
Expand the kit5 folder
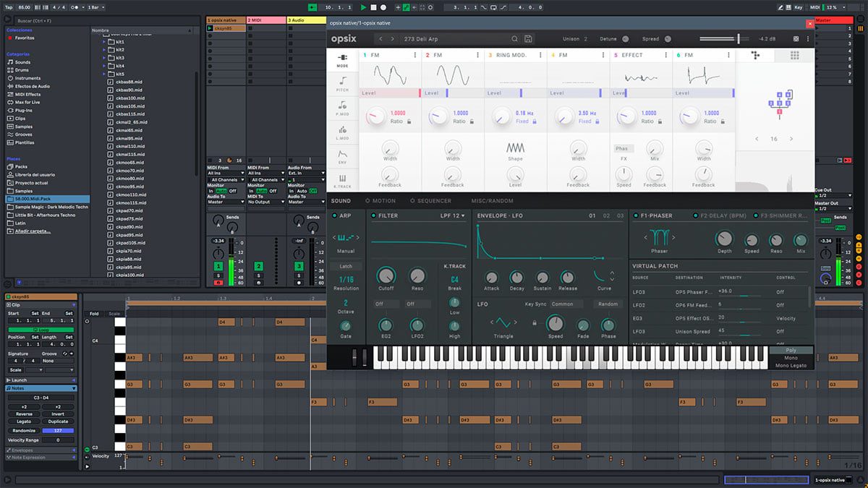coord(104,74)
